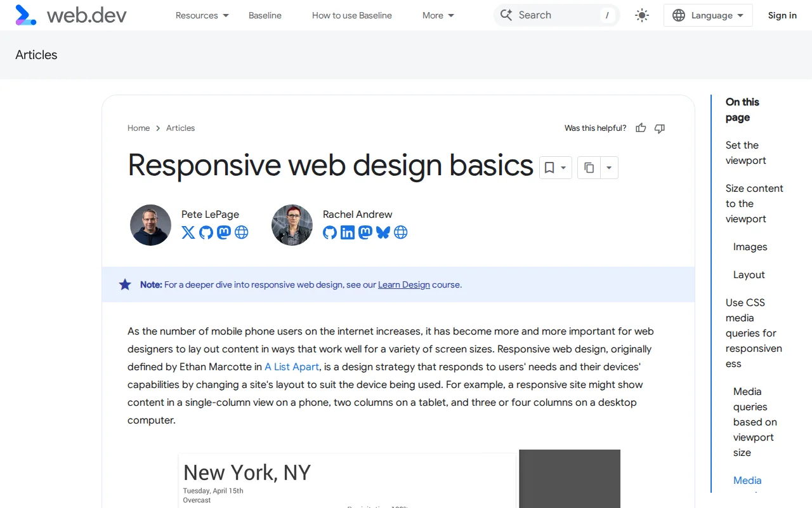Expand the More navigation menu
This screenshot has height=508, width=812.
click(438, 15)
